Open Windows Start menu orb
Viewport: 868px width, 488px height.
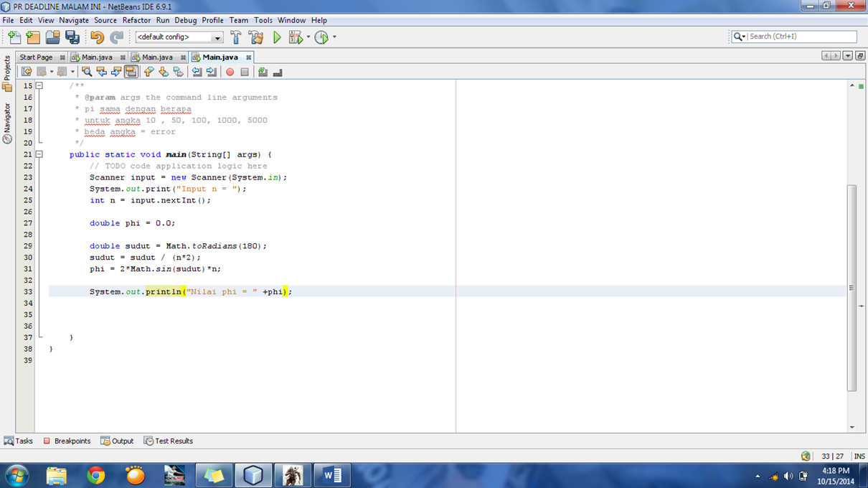pyautogui.click(x=17, y=475)
